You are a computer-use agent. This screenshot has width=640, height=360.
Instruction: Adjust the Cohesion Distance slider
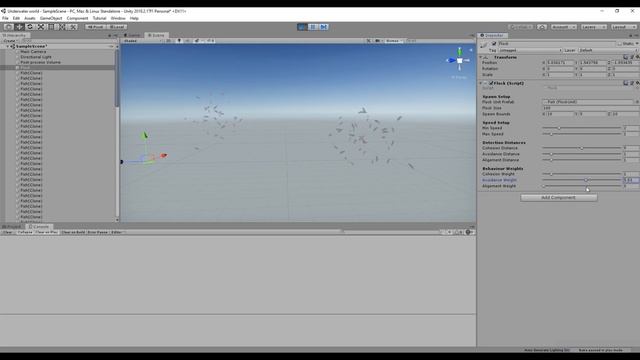pyautogui.click(x=582, y=148)
